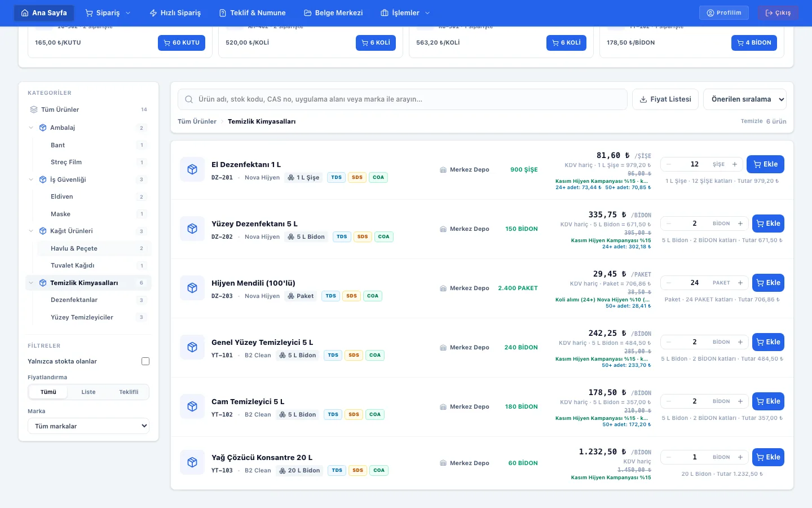Open SDS document for Yüzey Dezenfektanı 5 L
812x508 pixels.
[x=363, y=237]
